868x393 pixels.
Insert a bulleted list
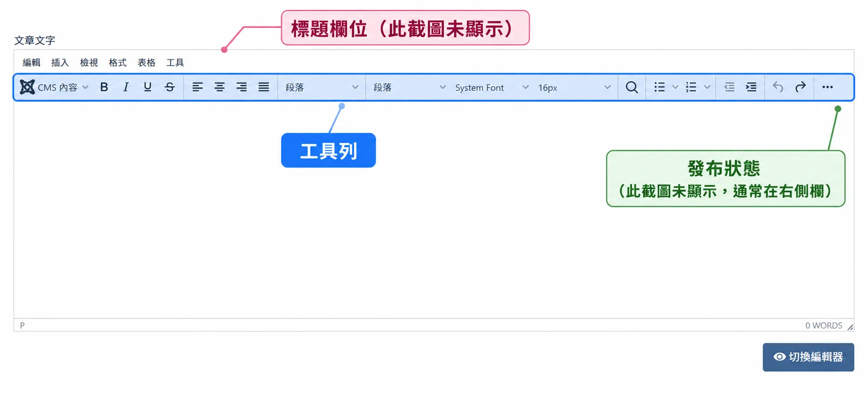tap(659, 87)
